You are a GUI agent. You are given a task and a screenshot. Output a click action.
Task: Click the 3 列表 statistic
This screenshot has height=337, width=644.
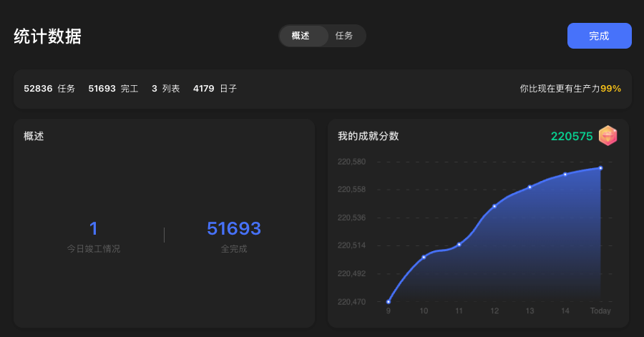point(166,89)
